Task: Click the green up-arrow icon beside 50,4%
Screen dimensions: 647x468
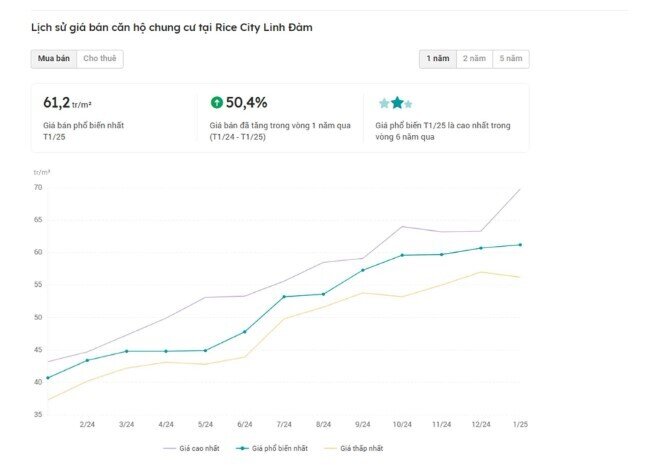Action: [217, 102]
